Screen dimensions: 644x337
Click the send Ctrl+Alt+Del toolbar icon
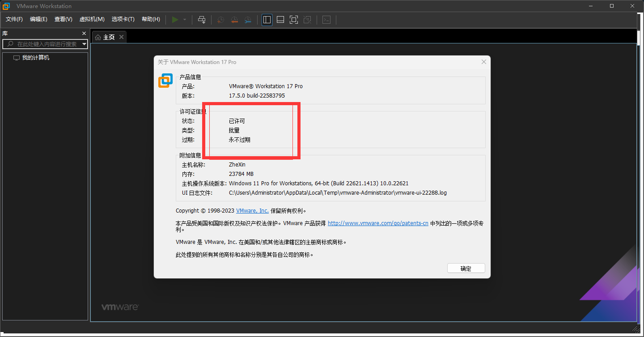202,20
